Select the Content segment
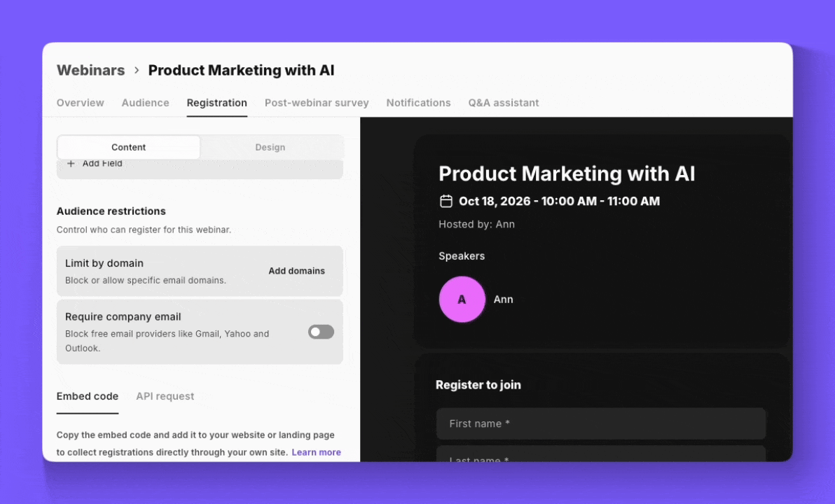This screenshot has width=835, height=504. tap(128, 148)
